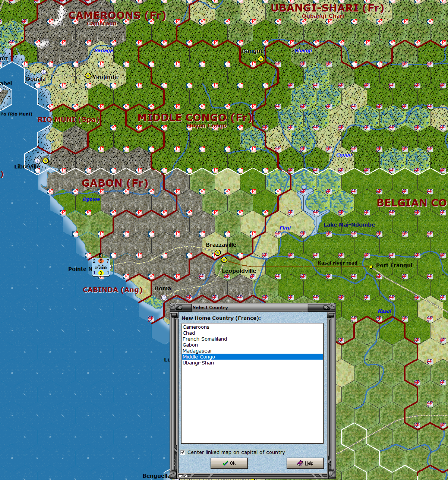Click the Moyen Congo subtitle label

[x=207, y=126]
